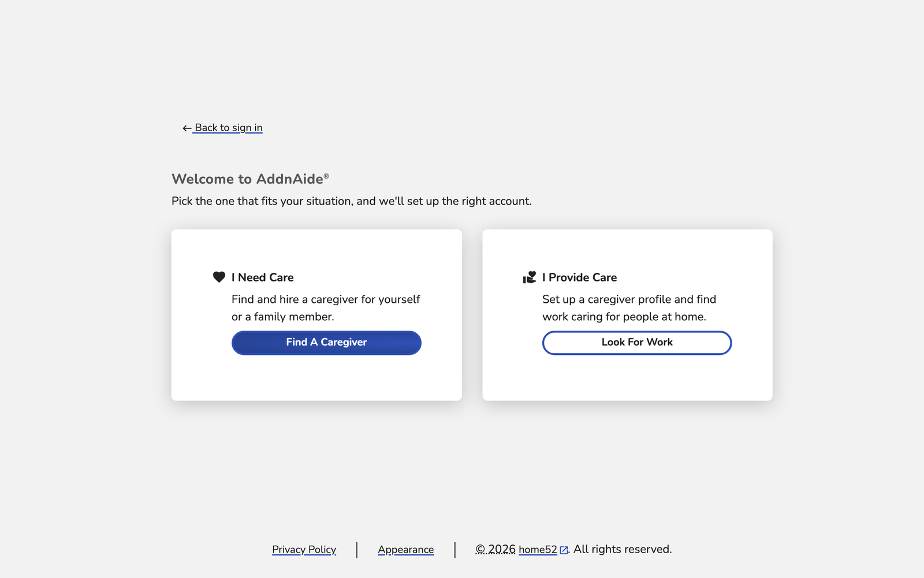Click the hand holding heart icon
The width and height of the screenshot is (924, 578).
[x=530, y=277]
